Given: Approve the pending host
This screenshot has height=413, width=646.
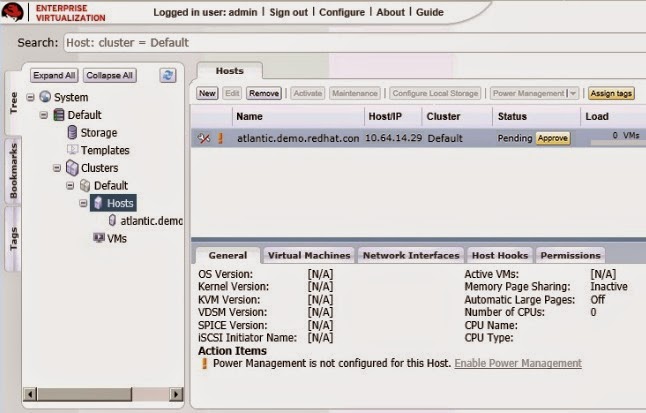Looking at the screenshot, I should click(552, 138).
